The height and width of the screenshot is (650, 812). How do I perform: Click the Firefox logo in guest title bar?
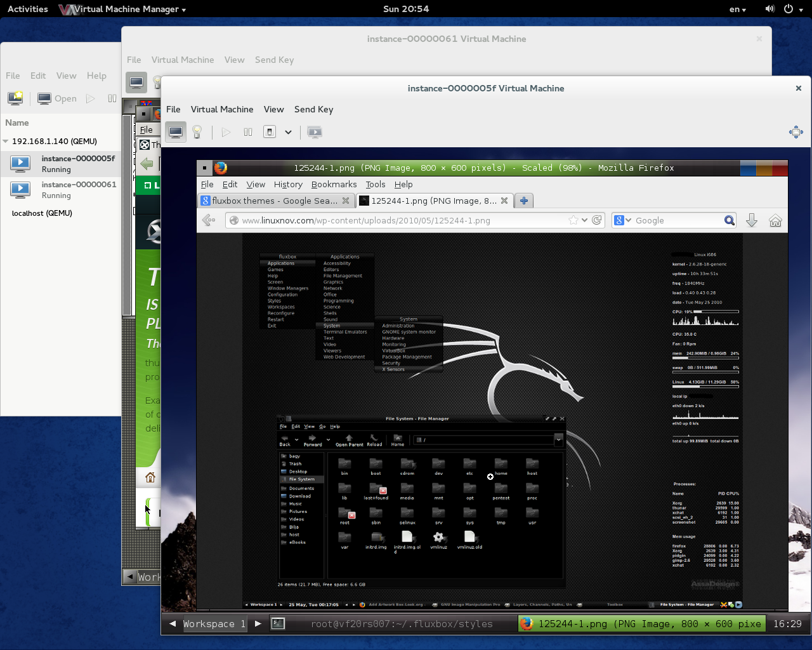coord(221,168)
